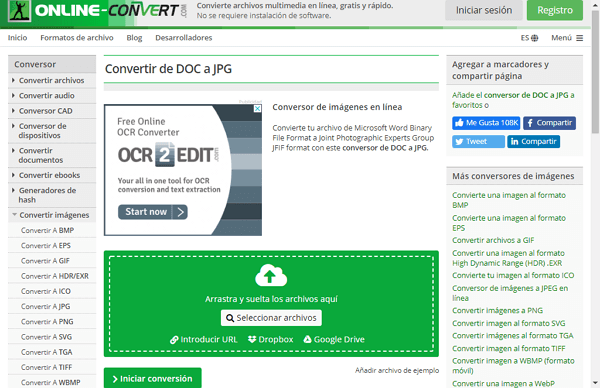Click the Online-Convert logo icon

pyautogui.click(x=19, y=10)
